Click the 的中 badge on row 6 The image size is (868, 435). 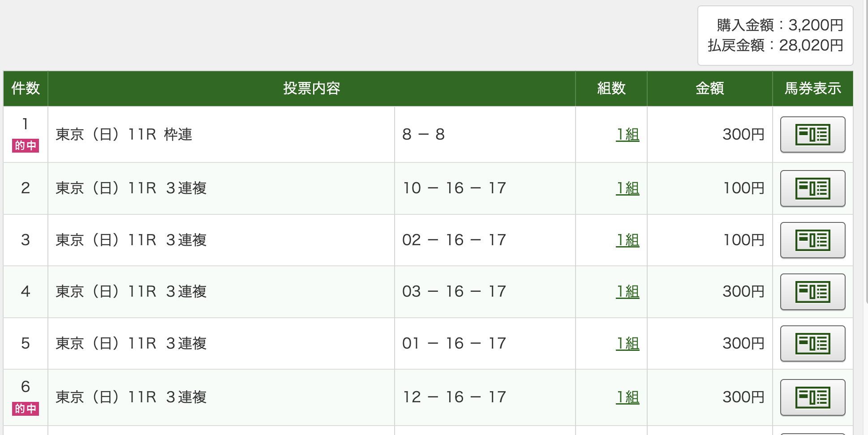tap(26, 409)
